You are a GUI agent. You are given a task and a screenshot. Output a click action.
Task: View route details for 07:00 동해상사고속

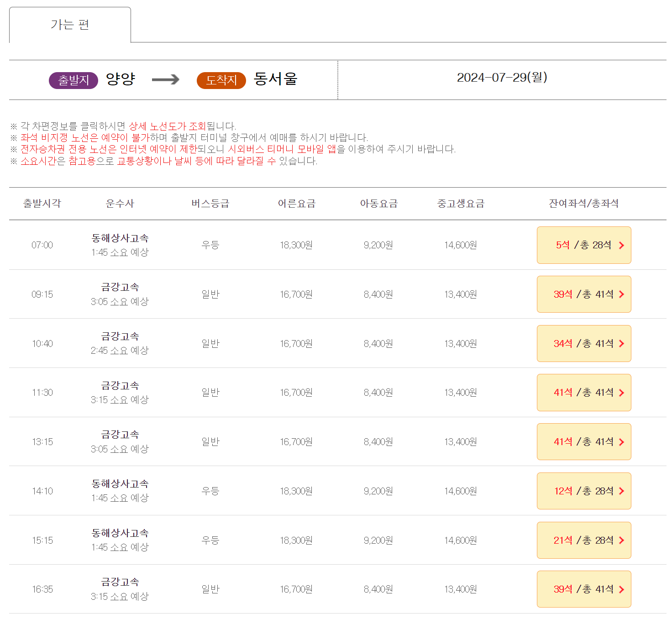pos(120,245)
